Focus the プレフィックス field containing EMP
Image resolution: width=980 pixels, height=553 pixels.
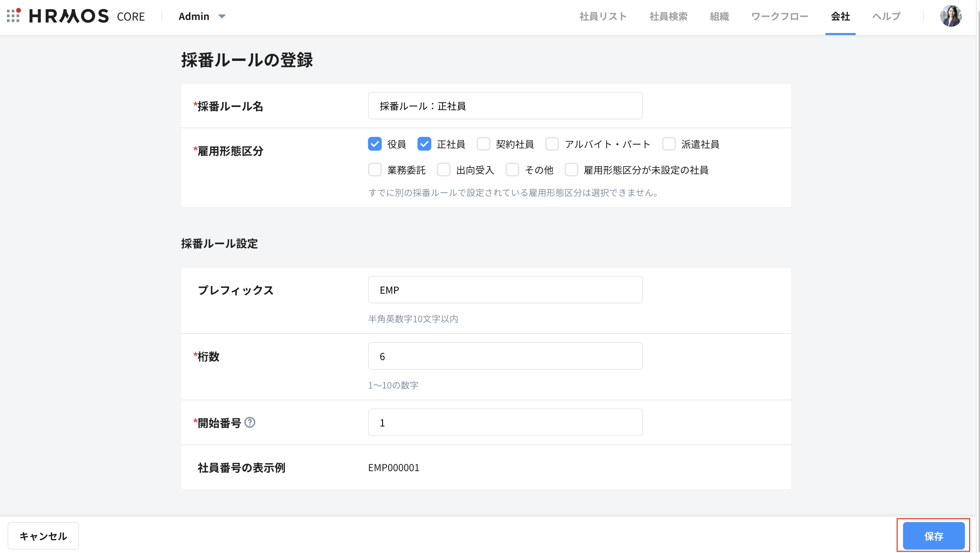click(505, 290)
